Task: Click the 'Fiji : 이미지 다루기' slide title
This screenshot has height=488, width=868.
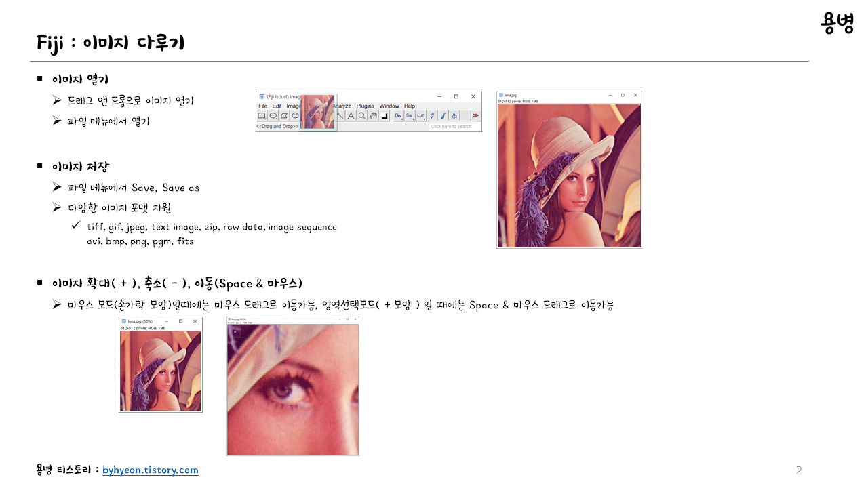Action: [111, 43]
